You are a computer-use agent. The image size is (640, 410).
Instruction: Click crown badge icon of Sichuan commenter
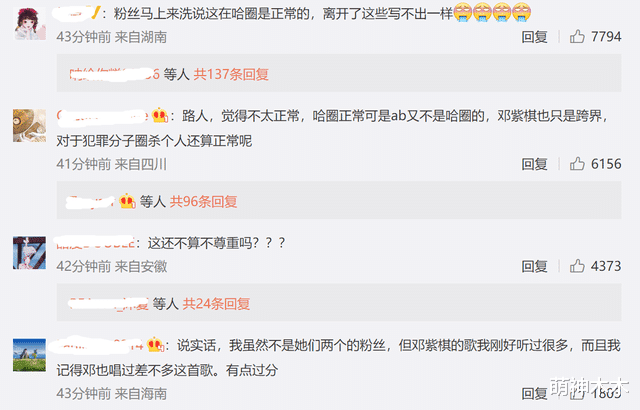(x=160, y=116)
